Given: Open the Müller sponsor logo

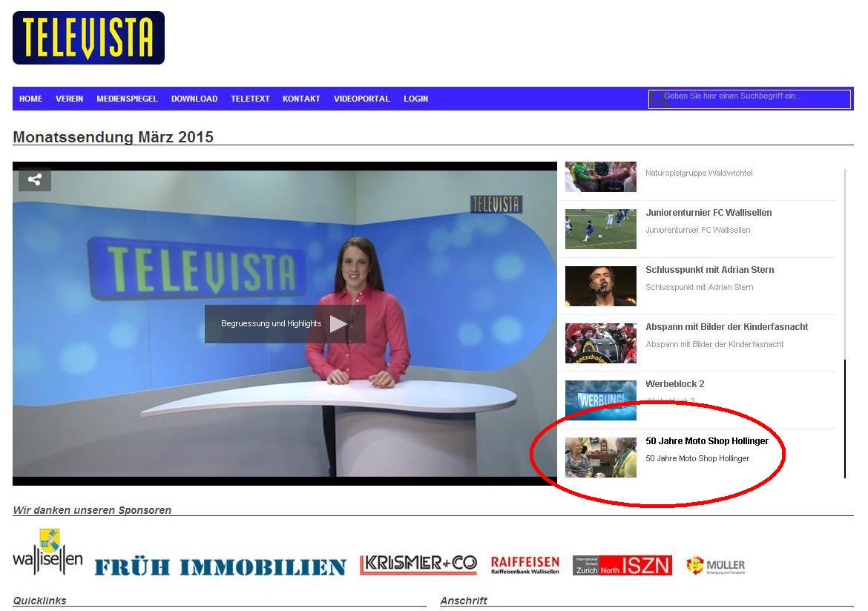Looking at the screenshot, I should (715, 567).
